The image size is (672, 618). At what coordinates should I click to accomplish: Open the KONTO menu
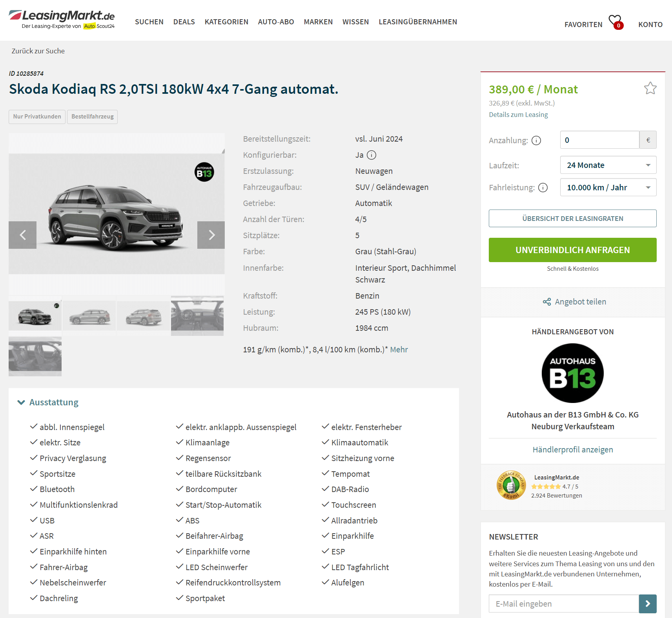pos(650,25)
